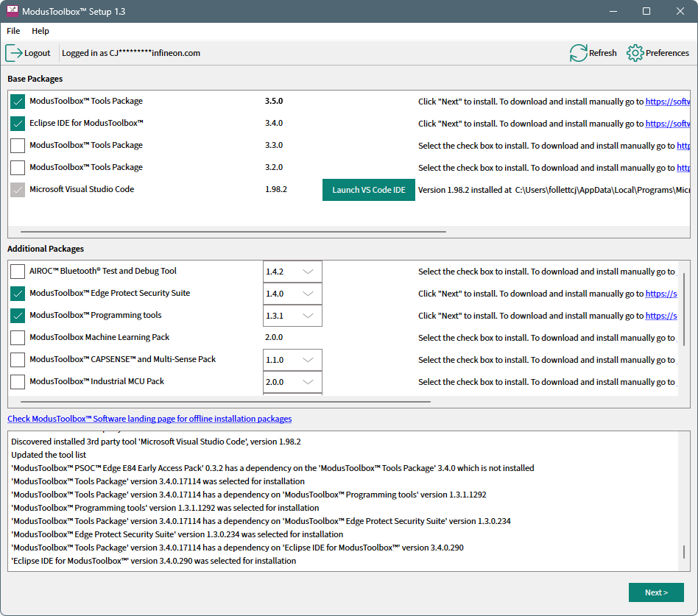Viewport: 698px width, 616px height.
Task: Click version 2.0.0 of Machine Learning Pack
Action: (x=274, y=337)
